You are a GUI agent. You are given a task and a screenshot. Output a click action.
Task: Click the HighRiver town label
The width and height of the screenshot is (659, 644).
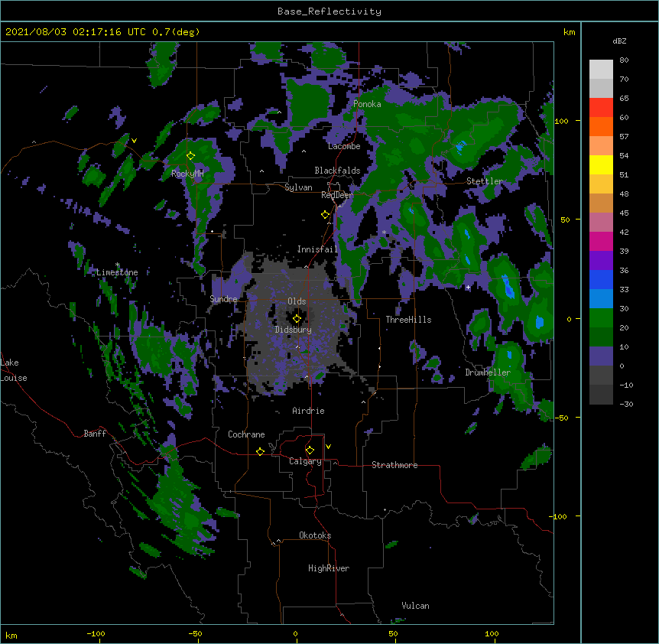(329, 568)
